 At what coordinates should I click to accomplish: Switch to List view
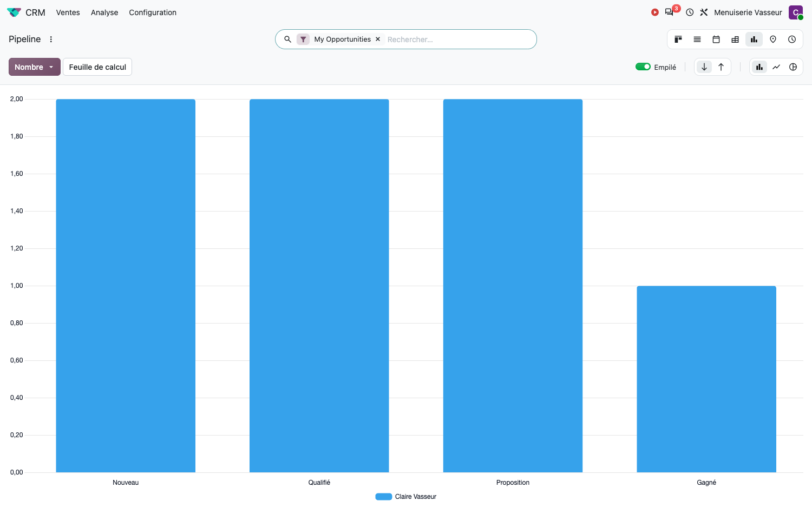click(697, 39)
